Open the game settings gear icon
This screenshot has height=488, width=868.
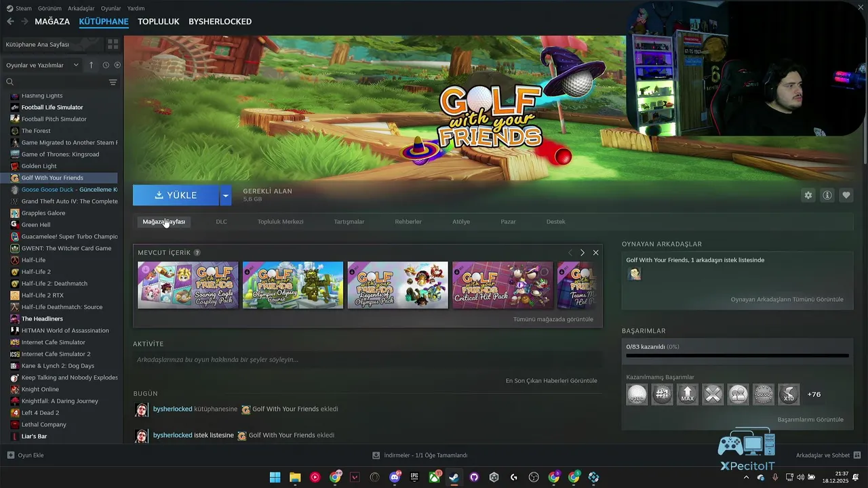click(808, 195)
